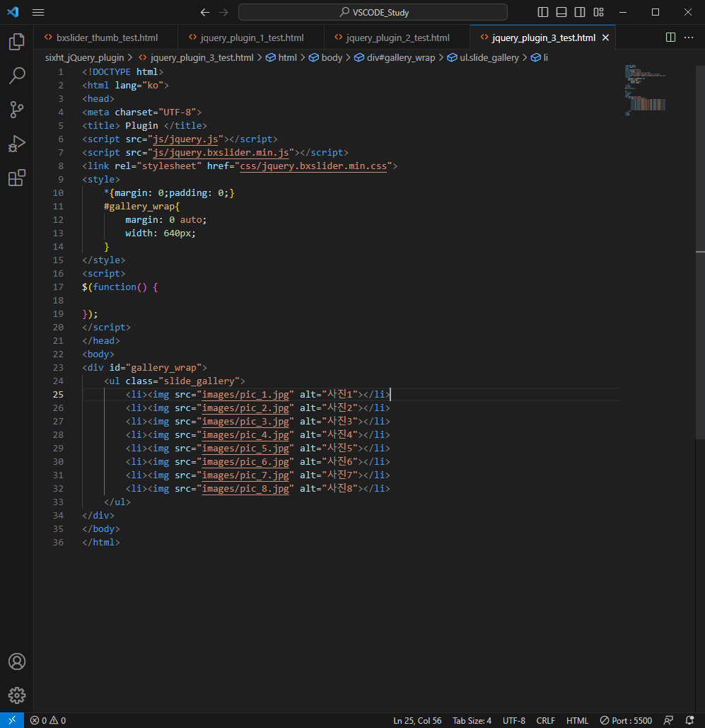Open the feedback person icon in status bar
Screen dimensions: 705x728
click(668, 720)
